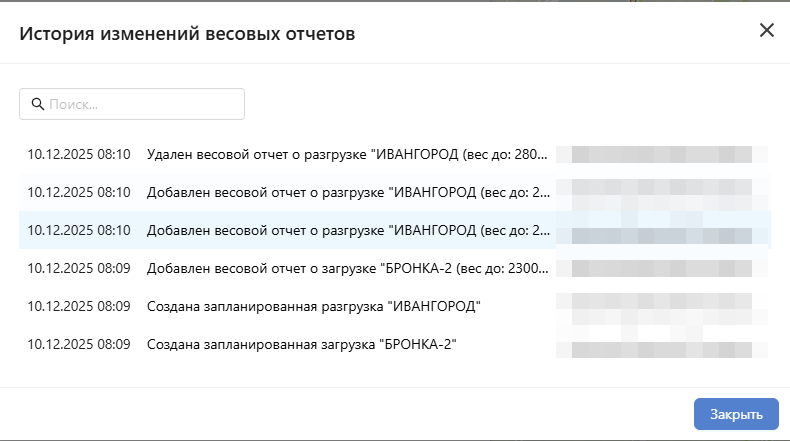The width and height of the screenshot is (790, 441).
Task: Click the blurred cell of the planned ИВАНГОРОД row
Action: (x=662, y=306)
